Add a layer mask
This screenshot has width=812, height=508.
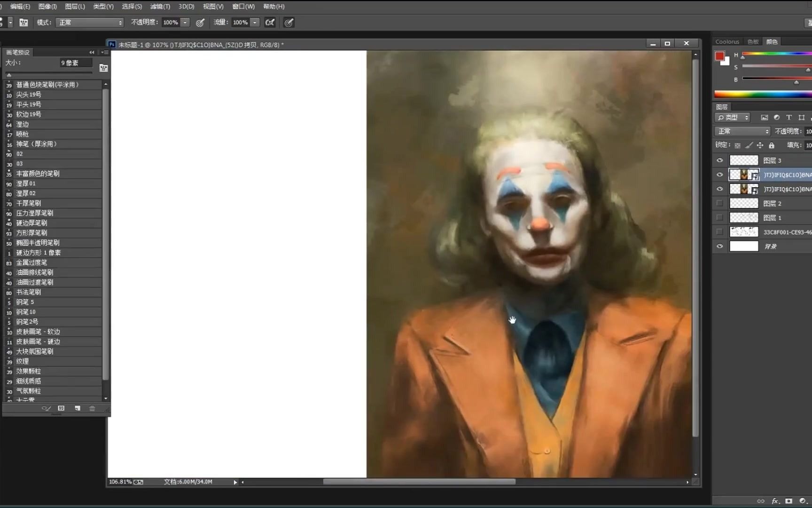pyautogui.click(x=789, y=501)
